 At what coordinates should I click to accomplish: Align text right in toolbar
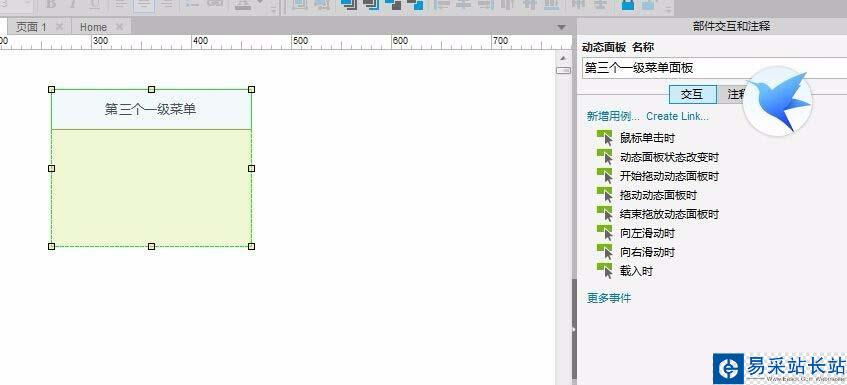coord(167,4)
